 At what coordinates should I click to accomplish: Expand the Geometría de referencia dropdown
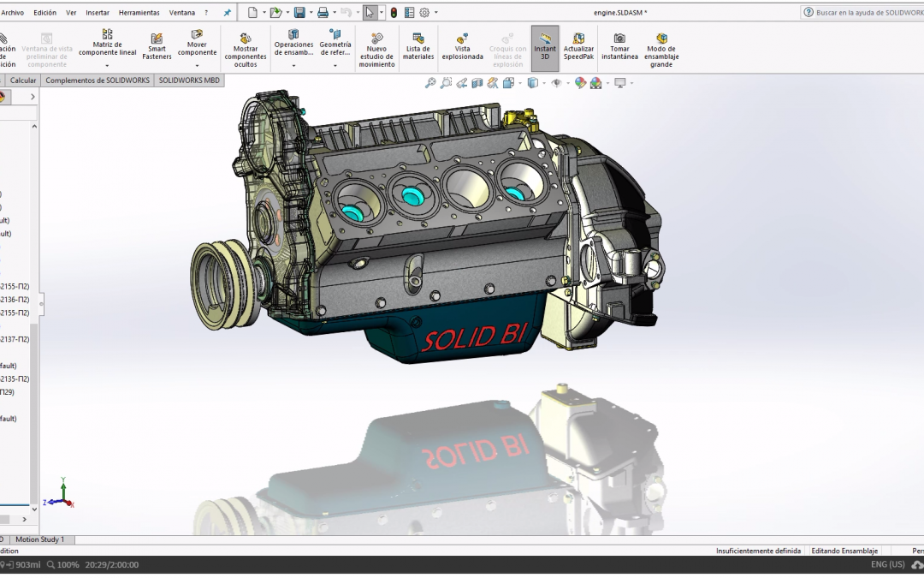coord(335,65)
